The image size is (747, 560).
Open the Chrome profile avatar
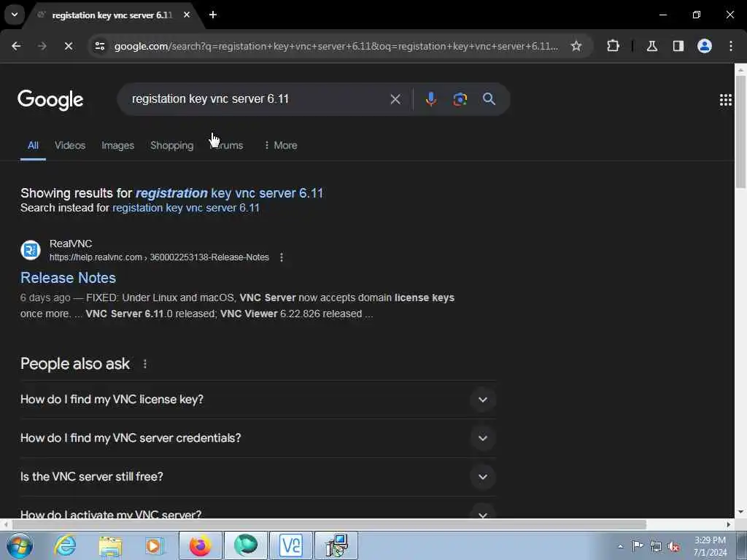tap(704, 46)
